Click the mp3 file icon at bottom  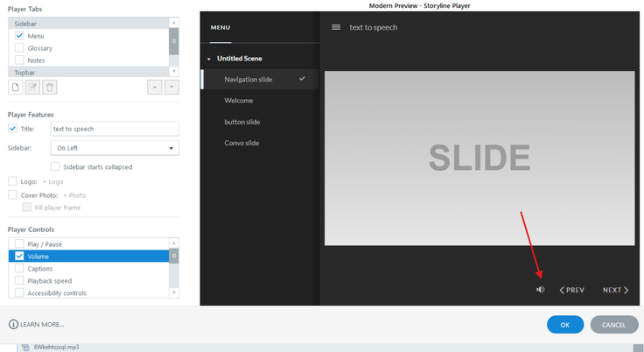pyautogui.click(x=25, y=348)
